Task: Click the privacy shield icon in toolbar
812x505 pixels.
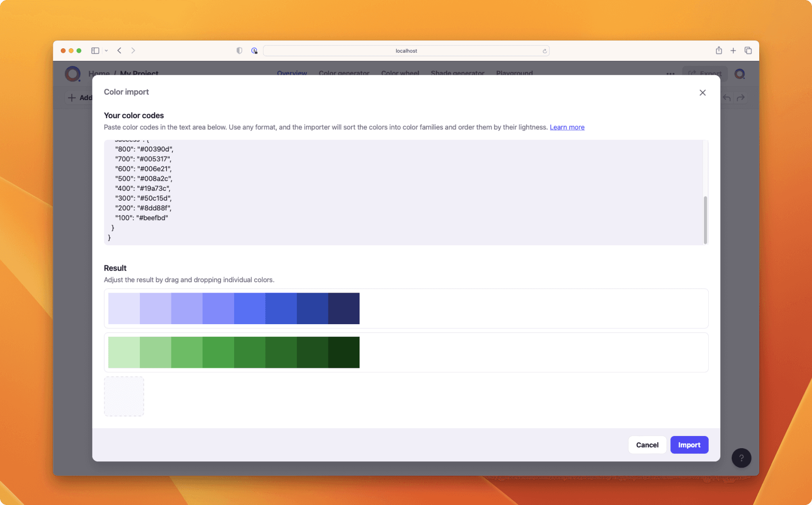Action: [x=239, y=50]
